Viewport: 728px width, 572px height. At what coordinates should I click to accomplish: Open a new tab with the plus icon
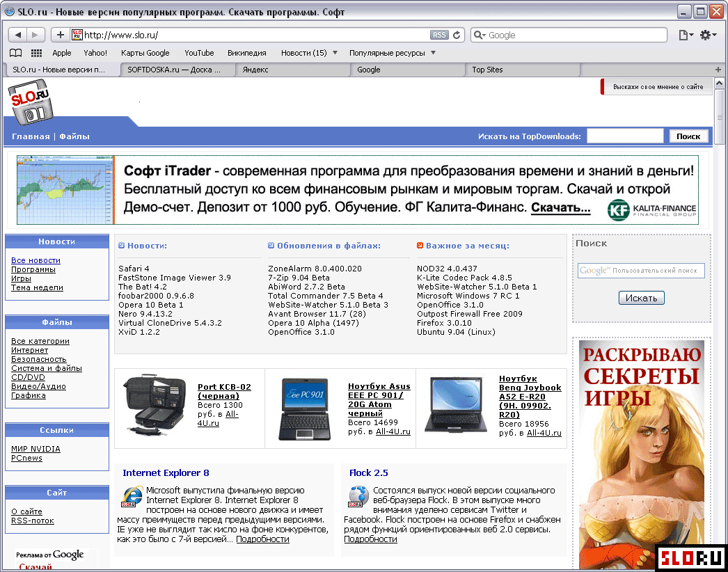coord(718,70)
